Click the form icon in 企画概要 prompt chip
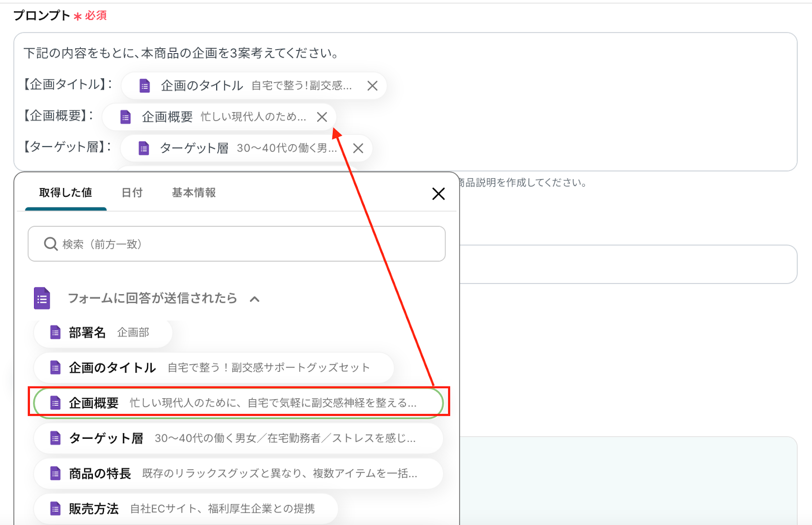Image resolution: width=812 pixels, height=525 pixels. [125, 117]
